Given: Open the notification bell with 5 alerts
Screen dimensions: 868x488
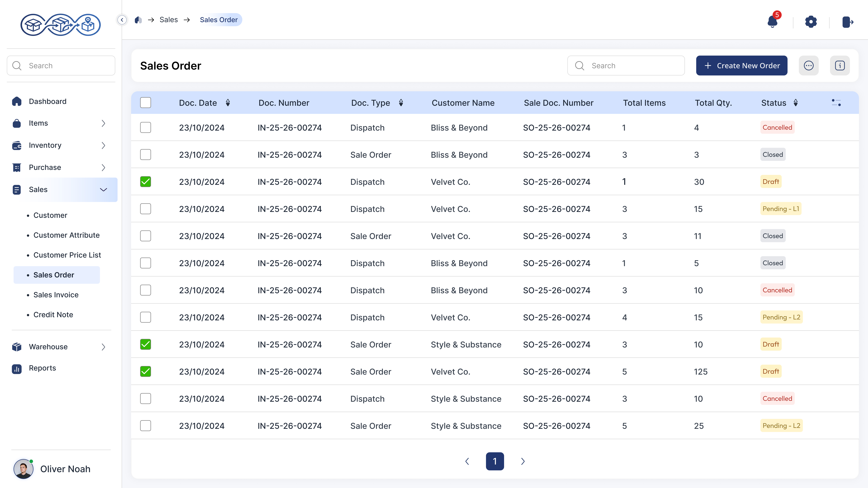Looking at the screenshot, I should 773,22.
